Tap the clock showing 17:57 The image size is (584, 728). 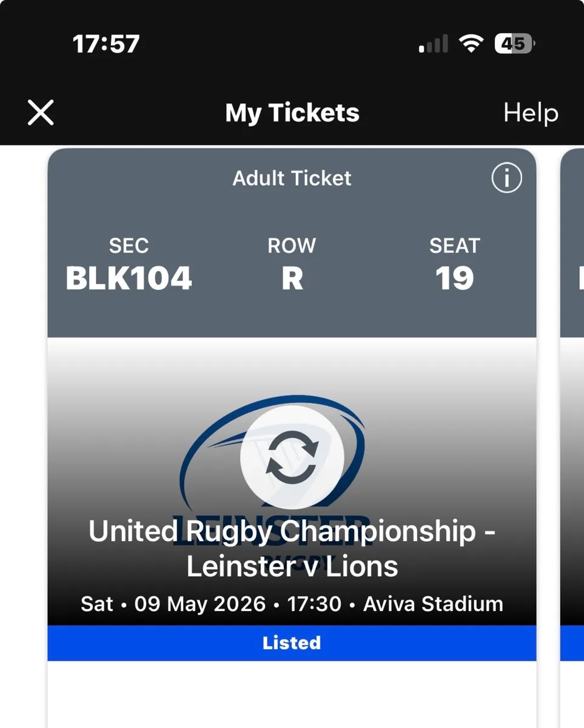pyautogui.click(x=107, y=42)
